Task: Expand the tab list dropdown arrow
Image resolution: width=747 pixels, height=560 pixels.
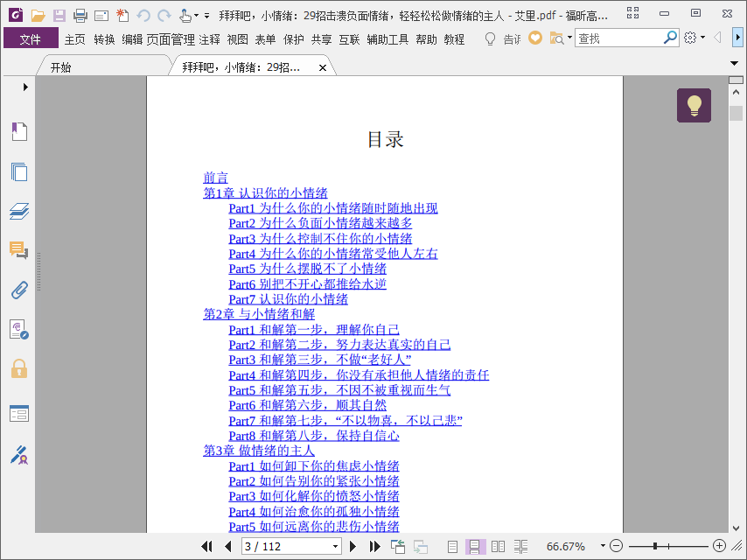Action: (x=734, y=63)
